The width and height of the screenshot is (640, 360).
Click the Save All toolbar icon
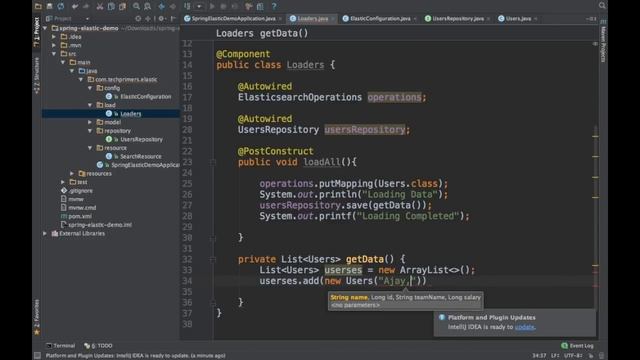[x=49, y=6]
